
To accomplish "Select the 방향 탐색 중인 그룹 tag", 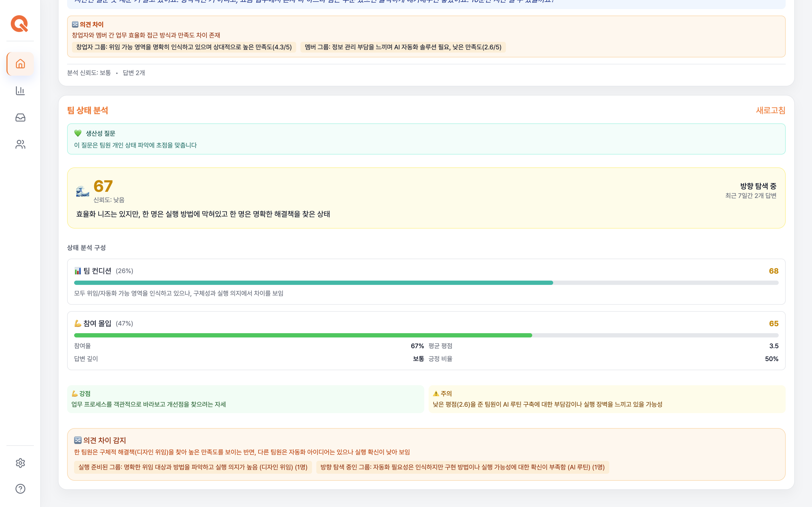I will pos(462,467).
